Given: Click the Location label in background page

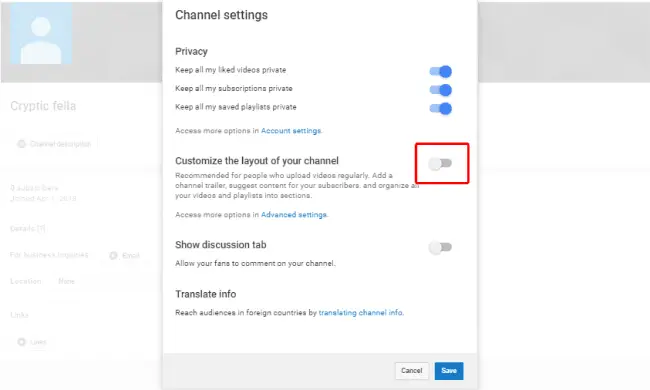Looking at the screenshot, I should coord(26,281).
